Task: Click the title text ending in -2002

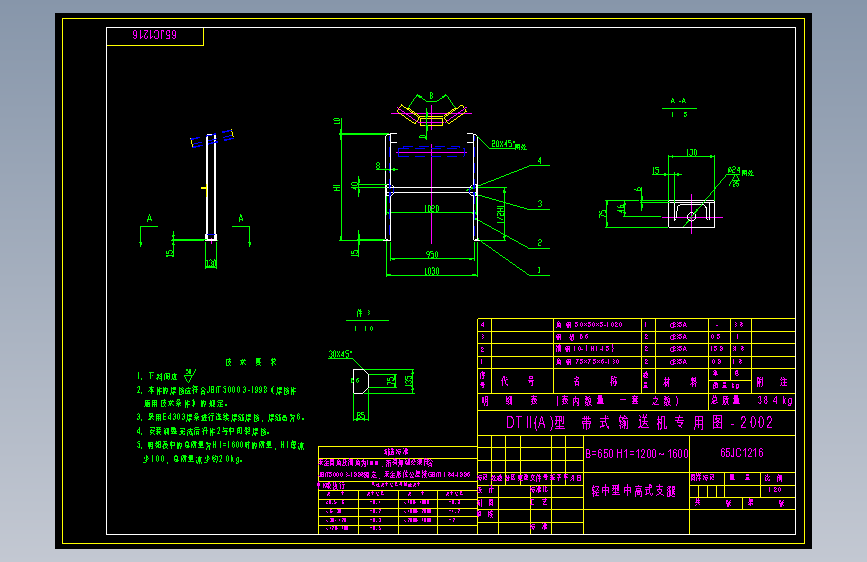Action: click(639, 423)
